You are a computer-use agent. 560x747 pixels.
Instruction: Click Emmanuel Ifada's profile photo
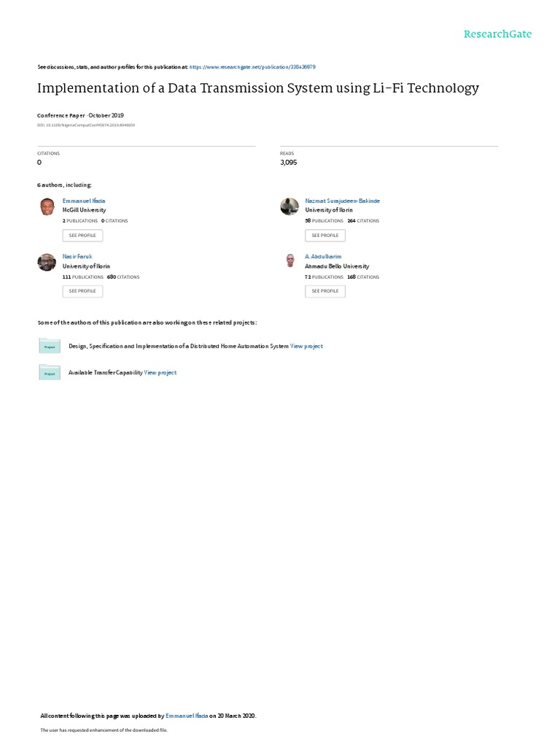tap(47, 206)
